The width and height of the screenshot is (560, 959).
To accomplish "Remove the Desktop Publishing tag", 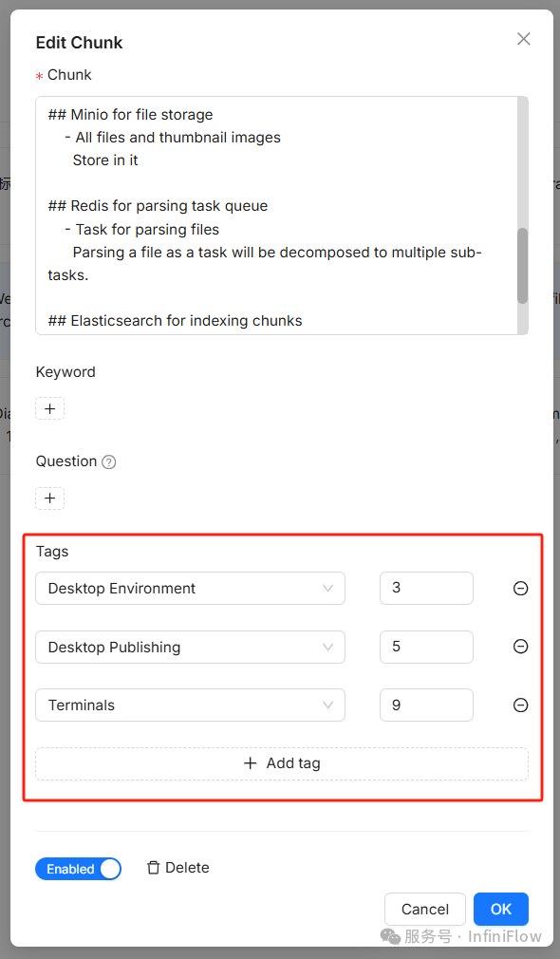I will tap(520, 647).
